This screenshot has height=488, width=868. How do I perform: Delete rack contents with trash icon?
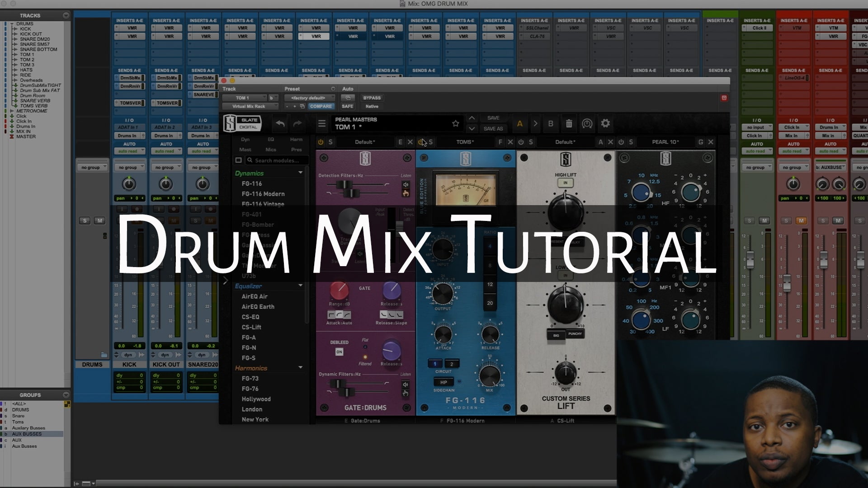pos(569,123)
